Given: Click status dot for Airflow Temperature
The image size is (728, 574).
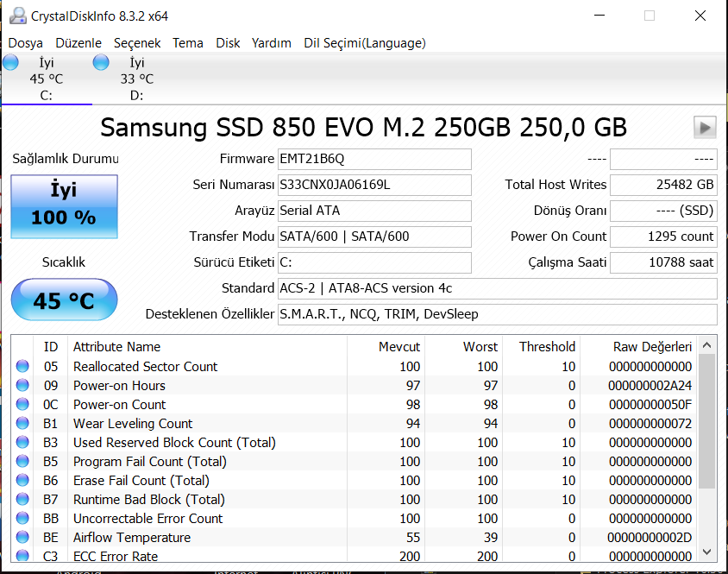Looking at the screenshot, I should (x=22, y=537).
